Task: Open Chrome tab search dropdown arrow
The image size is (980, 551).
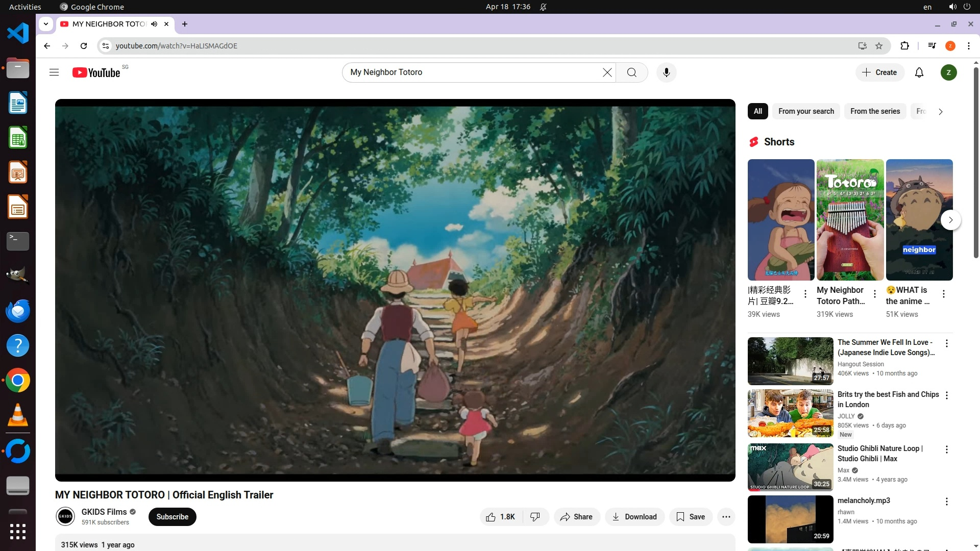Action: 46,24
